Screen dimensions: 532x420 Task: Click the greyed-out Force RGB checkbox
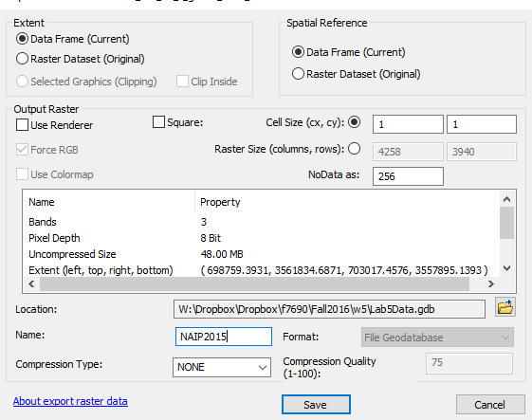22,150
